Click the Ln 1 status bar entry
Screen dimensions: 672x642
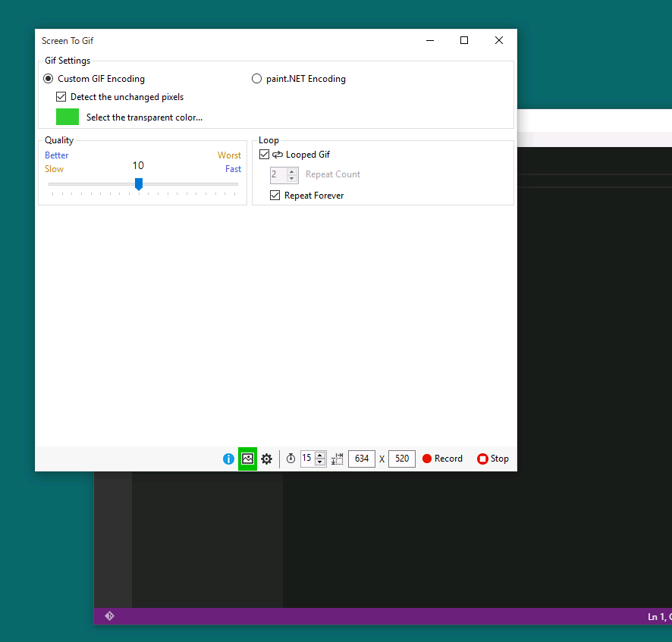[x=660, y=617]
